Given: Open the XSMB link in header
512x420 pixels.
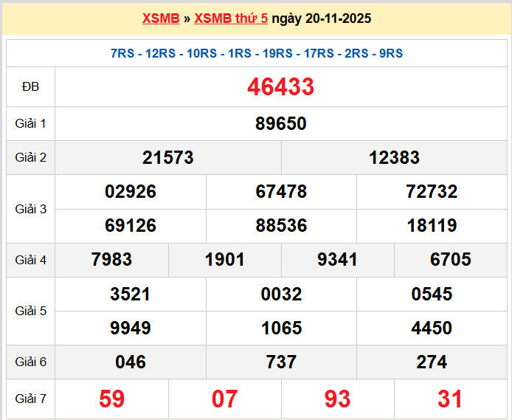Looking at the screenshot, I should (161, 18).
